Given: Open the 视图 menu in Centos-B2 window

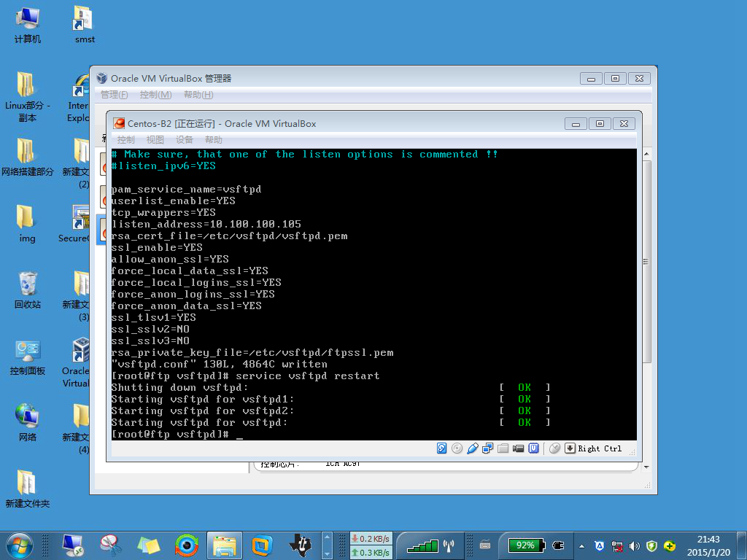Looking at the screenshot, I should [x=155, y=139].
